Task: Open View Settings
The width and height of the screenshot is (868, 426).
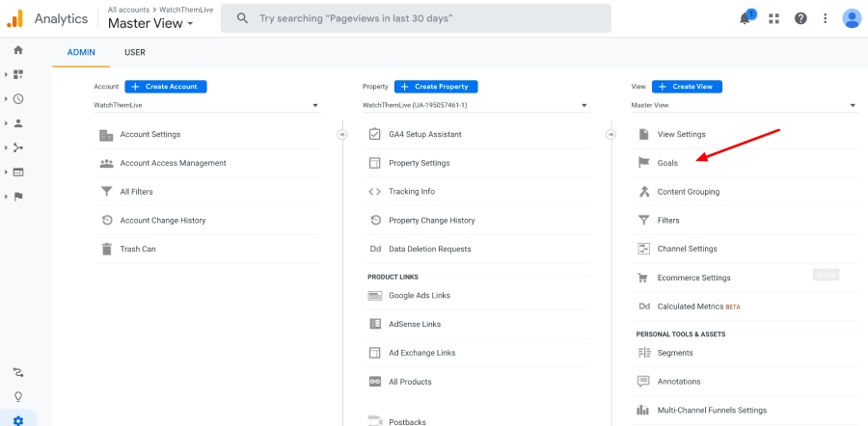Action: pyautogui.click(x=746, y=134)
